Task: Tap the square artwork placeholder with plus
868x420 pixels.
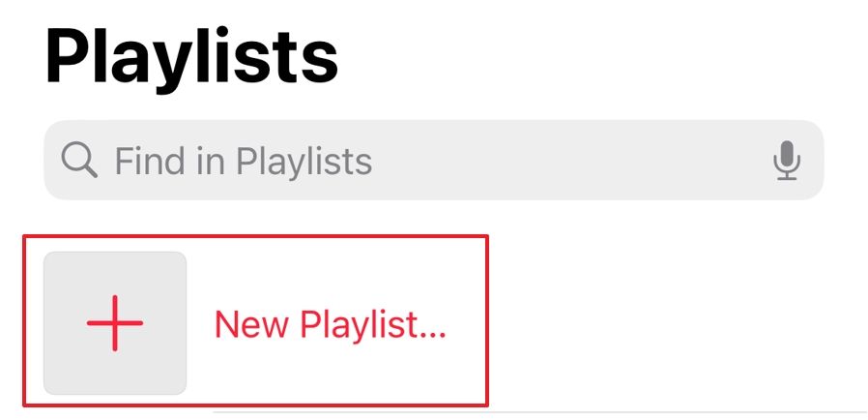Action: click(x=115, y=323)
